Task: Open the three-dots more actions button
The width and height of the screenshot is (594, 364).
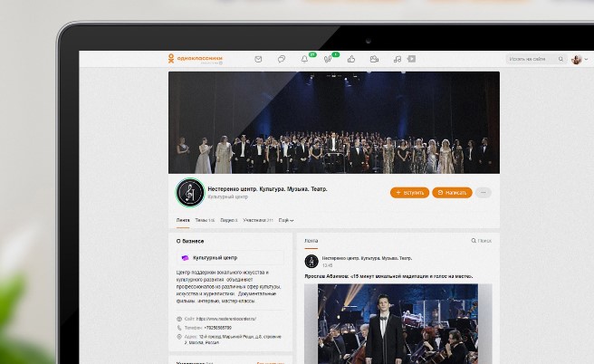Action: pyautogui.click(x=483, y=193)
